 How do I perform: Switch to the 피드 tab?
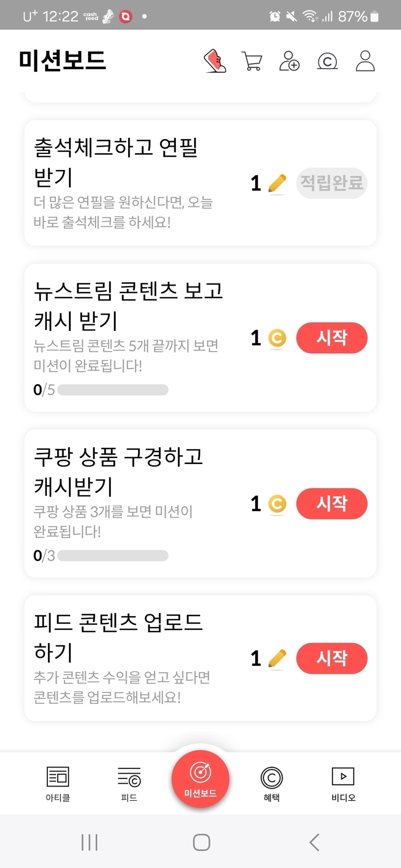point(129,783)
